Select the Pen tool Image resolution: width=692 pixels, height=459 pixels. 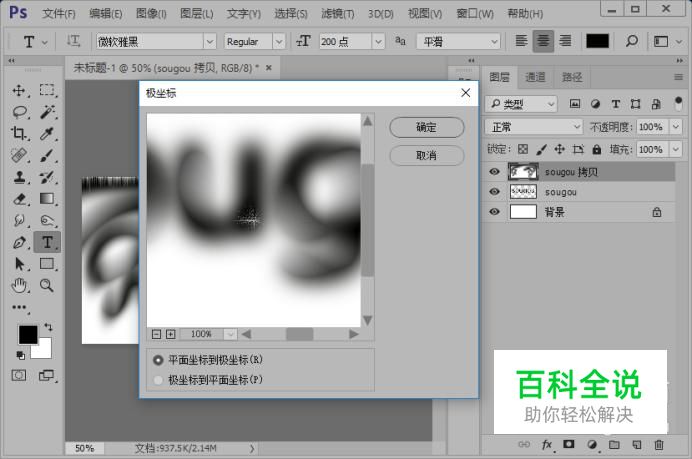pos(19,242)
